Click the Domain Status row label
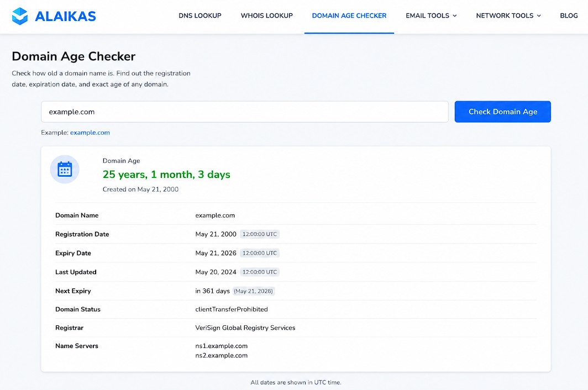 (x=77, y=309)
